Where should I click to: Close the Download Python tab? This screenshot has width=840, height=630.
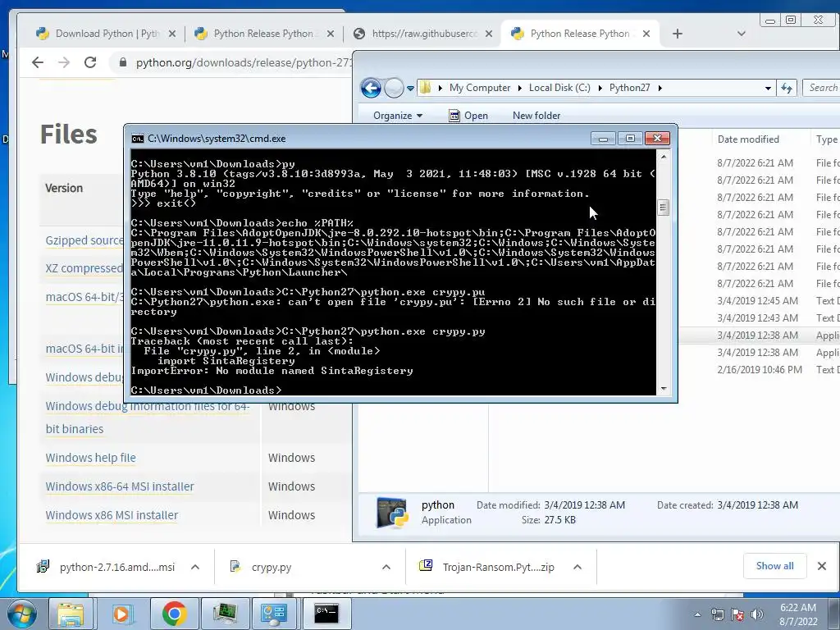(x=171, y=34)
